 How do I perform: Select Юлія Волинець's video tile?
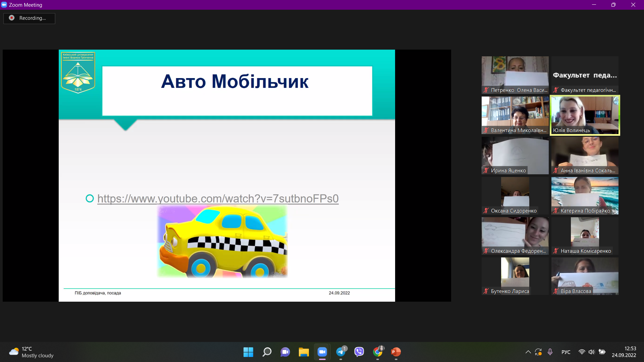584,115
